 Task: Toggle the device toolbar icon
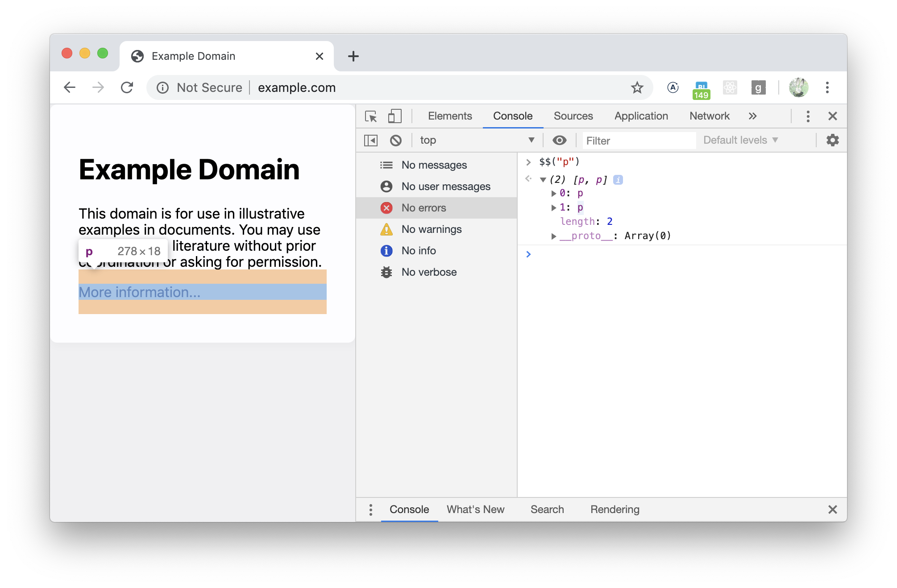coord(395,116)
